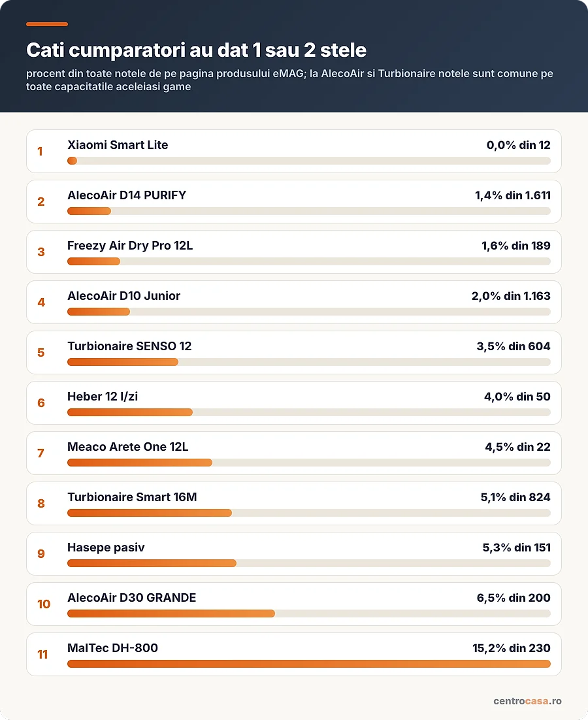
Task: Click the Turbionaire Smart 16M title
Action: tap(132, 497)
